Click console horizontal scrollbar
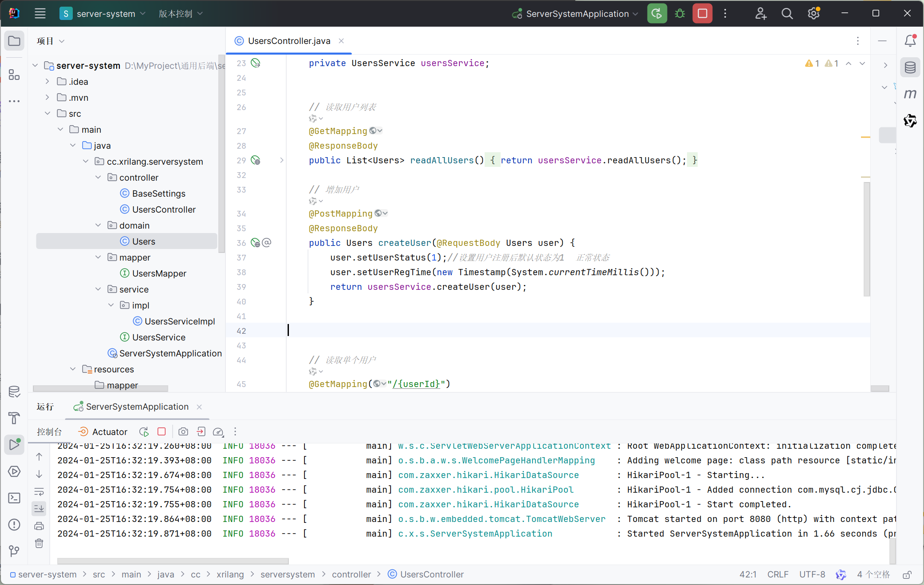Viewport: 924px width, 585px height. point(173,561)
